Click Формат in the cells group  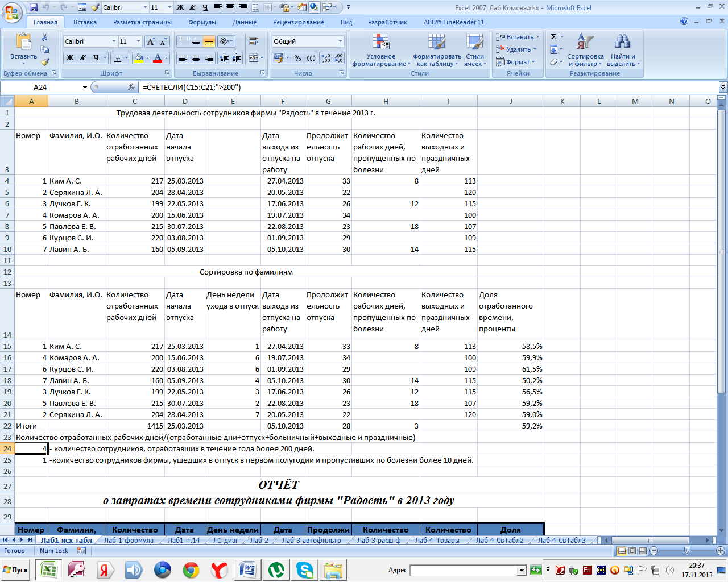point(516,62)
